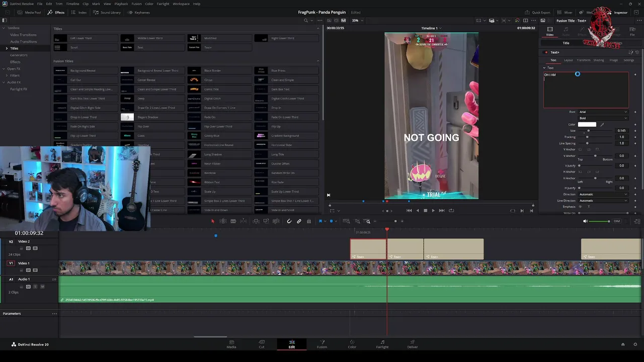Open the Transform tab in Inspector
This screenshot has width=644, height=362.
coord(583,60)
